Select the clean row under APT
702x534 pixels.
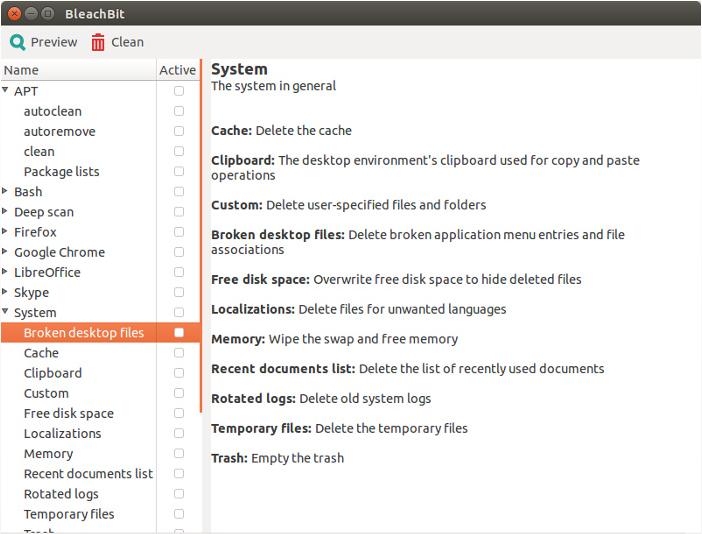pos(100,151)
